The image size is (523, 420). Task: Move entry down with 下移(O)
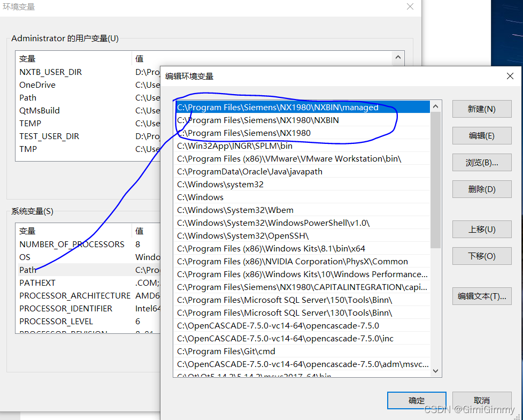tap(482, 256)
